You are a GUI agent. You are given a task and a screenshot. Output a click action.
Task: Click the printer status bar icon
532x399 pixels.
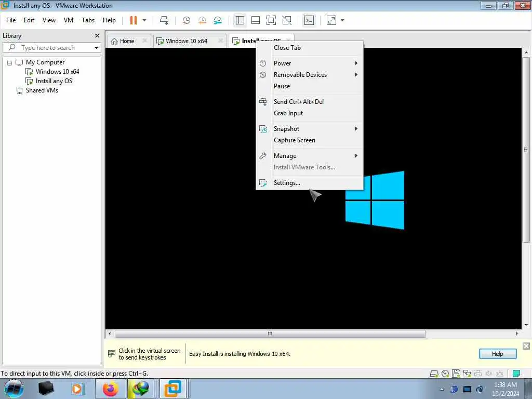[x=478, y=374]
